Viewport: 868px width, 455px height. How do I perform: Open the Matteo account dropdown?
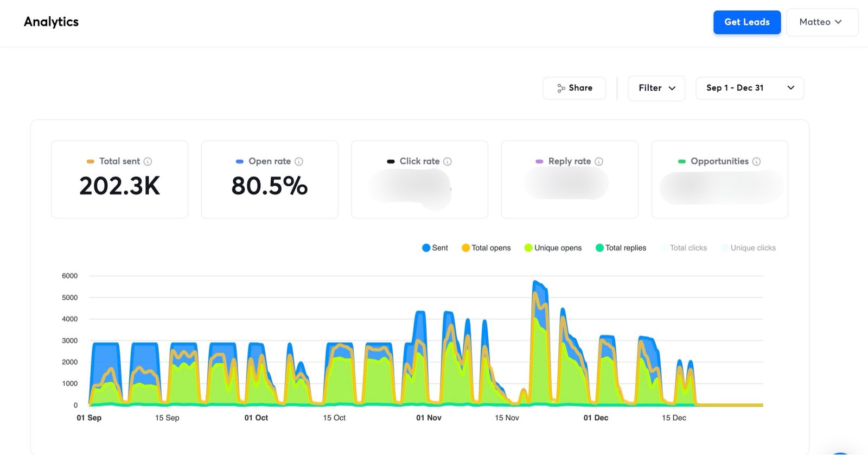coord(821,22)
